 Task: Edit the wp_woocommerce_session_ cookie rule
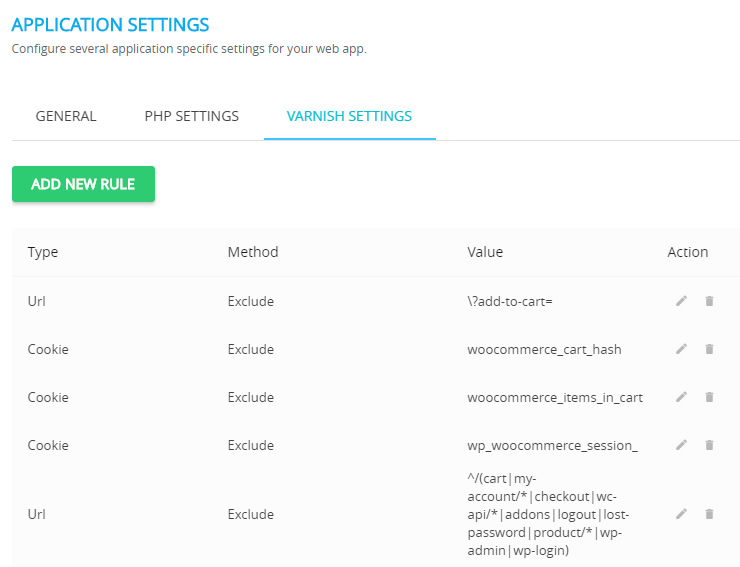tap(681, 445)
